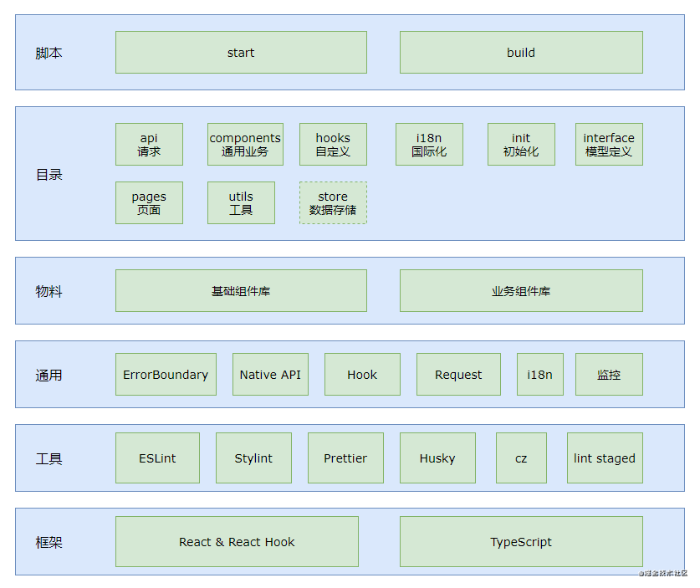The image size is (700, 588).
Task: Select the hooks 自定义 box
Action: (x=333, y=144)
